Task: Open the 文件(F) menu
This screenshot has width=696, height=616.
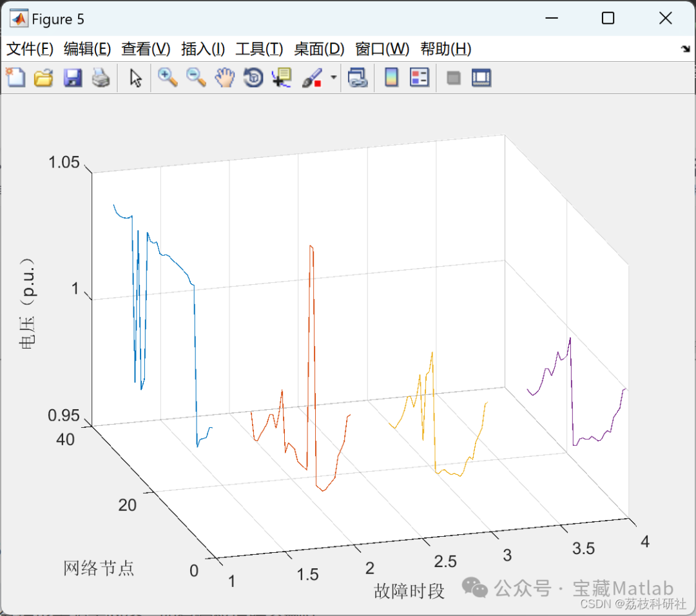Action: tap(30, 49)
